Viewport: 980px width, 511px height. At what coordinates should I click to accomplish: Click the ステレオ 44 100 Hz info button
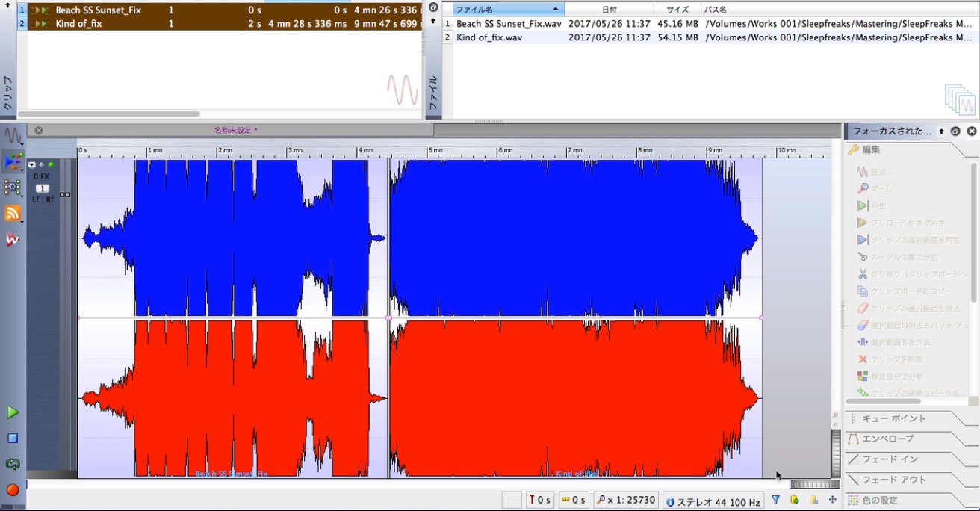[x=713, y=501]
